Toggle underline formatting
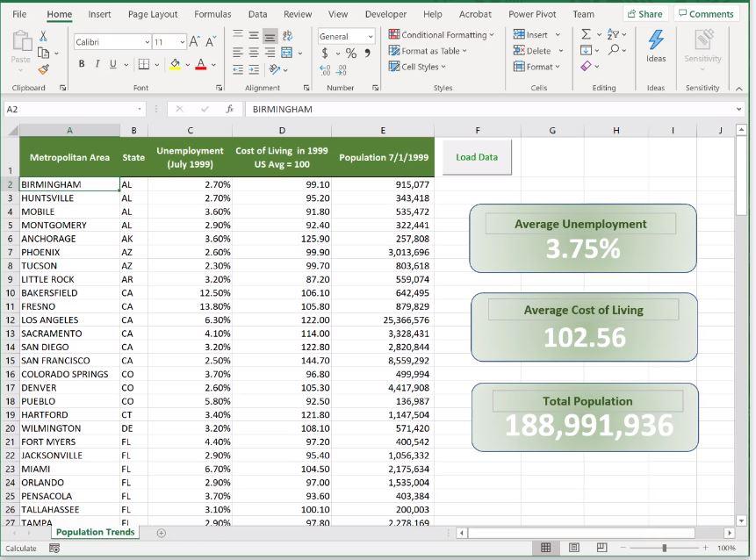Viewport: 756px width, 560px height. pyautogui.click(x=112, y=63)
